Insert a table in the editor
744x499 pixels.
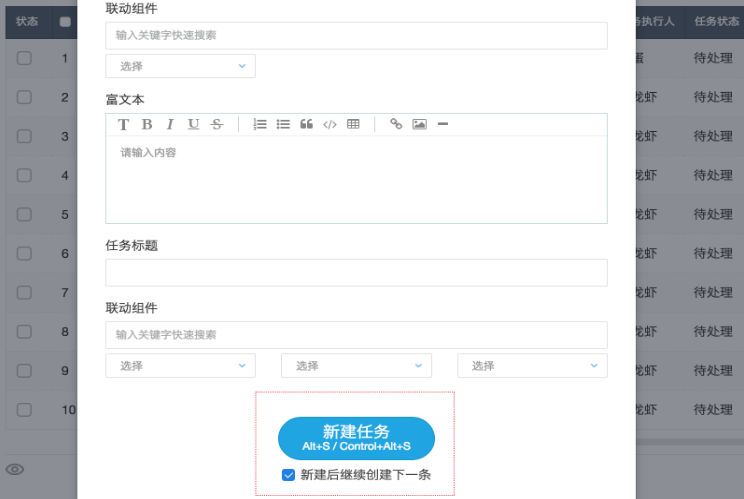coord(353,124)
